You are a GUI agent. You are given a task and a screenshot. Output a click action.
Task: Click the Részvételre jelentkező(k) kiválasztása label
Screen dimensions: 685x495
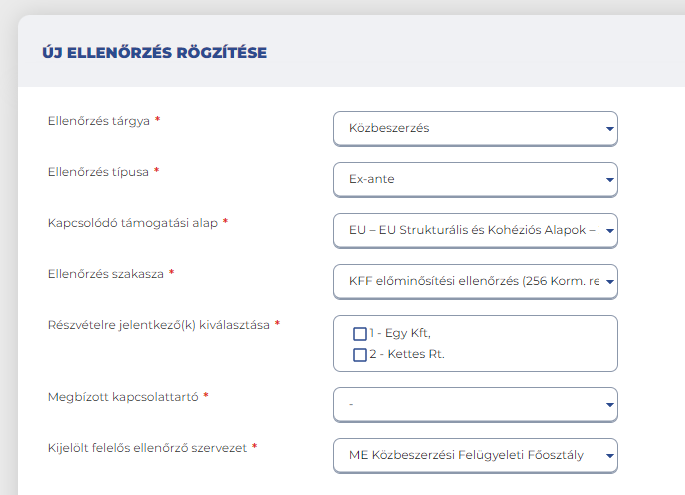tap(159, 325)
